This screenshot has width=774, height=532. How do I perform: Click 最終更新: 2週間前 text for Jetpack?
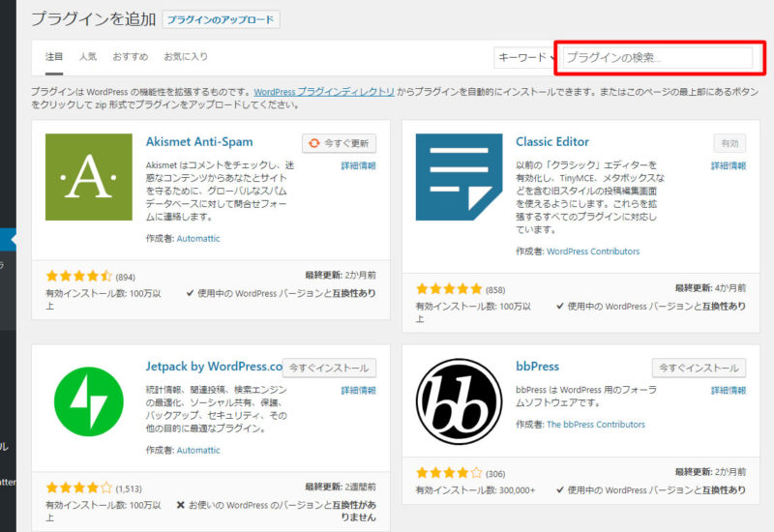(341, 487)
